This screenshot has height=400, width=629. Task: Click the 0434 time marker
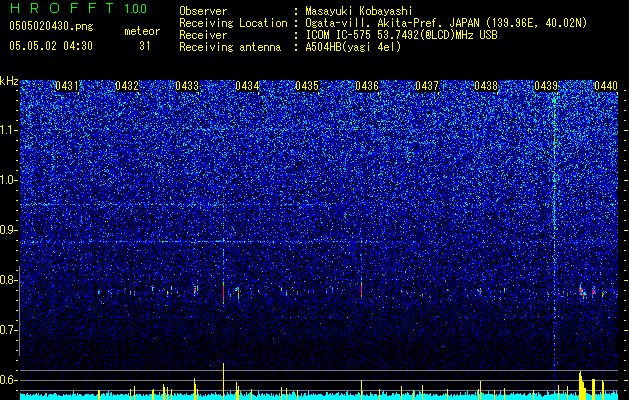[x=247, y=86]
